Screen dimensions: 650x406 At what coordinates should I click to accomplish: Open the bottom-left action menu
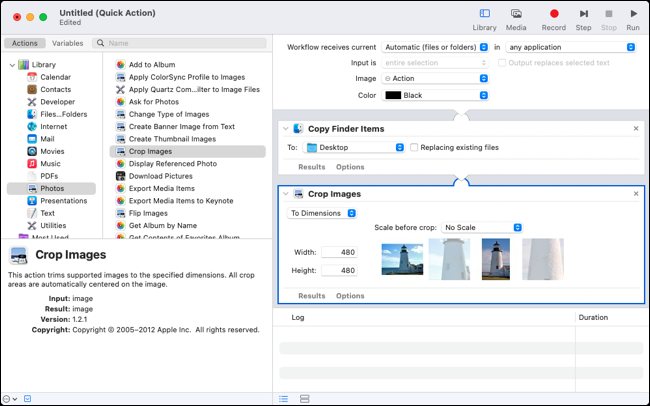[10, 399]
